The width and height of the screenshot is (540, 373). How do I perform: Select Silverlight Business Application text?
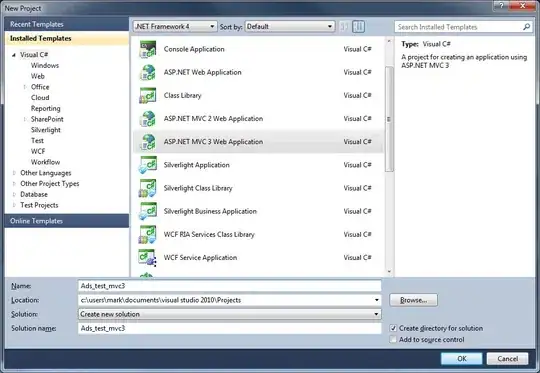point(210,211)
